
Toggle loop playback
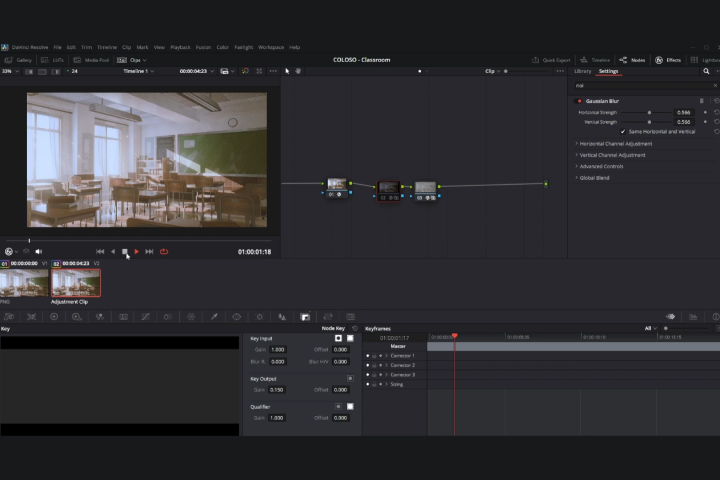click(x=164, y=251)
